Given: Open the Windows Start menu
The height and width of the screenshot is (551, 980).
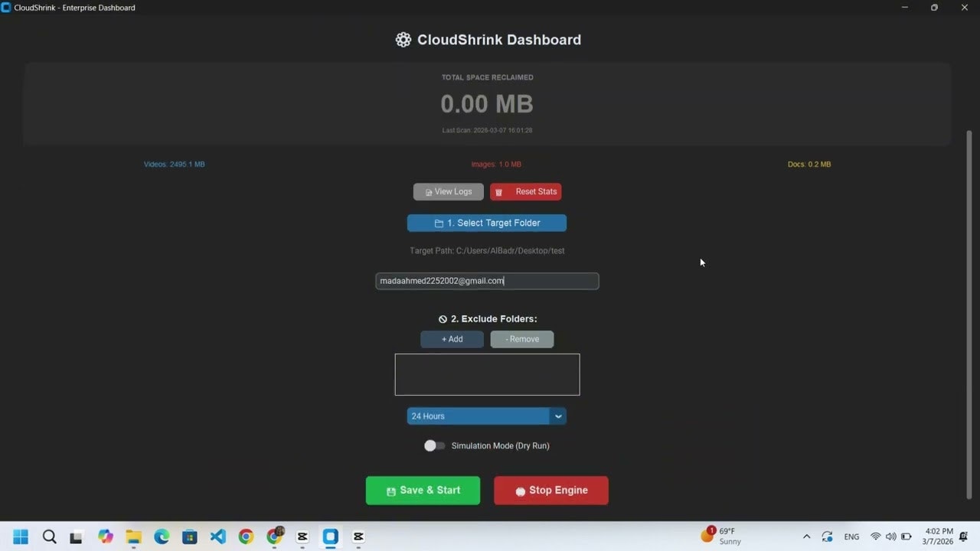Looking at the screenshot, I should pyautogui.click(x=20, y=536).
